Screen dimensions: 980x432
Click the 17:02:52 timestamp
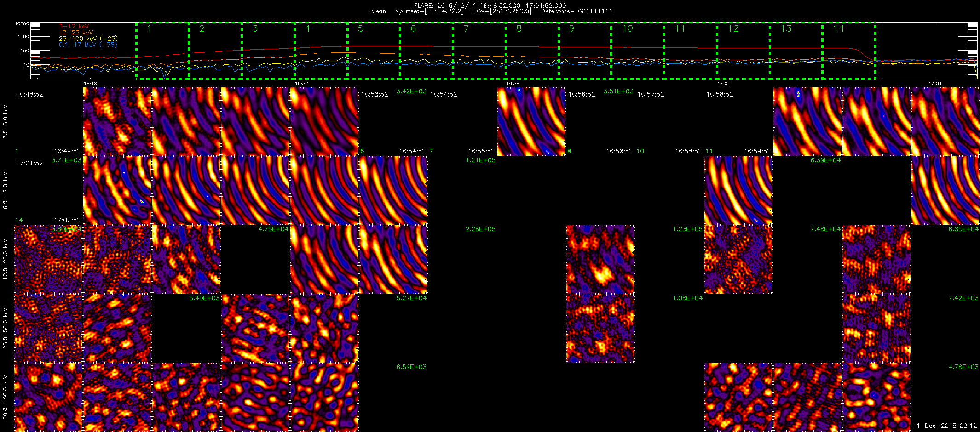pos(67,220)
